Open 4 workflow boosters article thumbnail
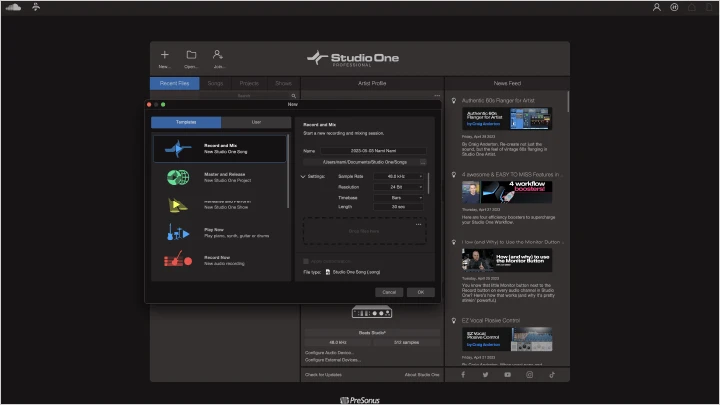720x405 pixels. pos(507,192)
